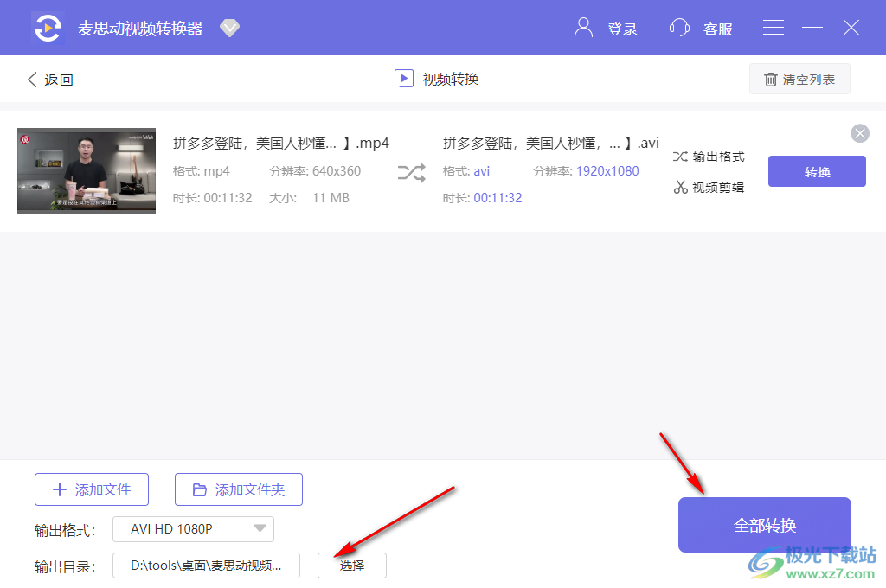Screen dimensions: 886x588
Task: Click the app logo icon in title bar
Action: pos(48,28)
